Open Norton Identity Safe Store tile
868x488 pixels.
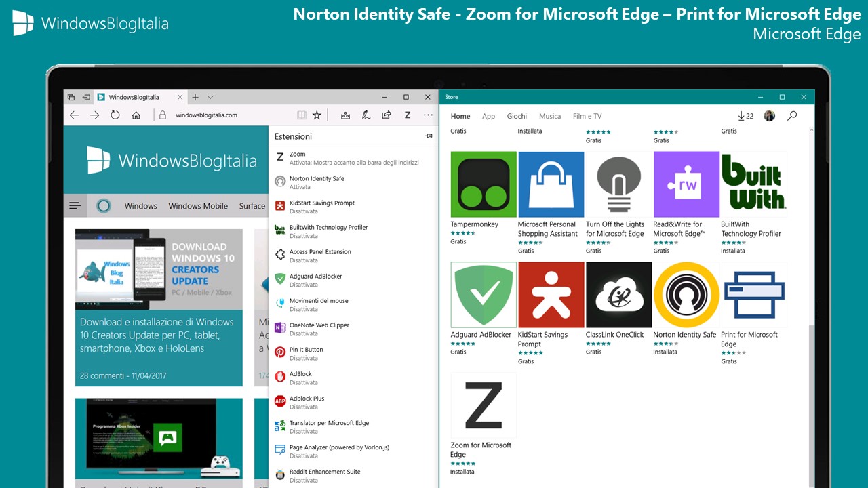686,308
